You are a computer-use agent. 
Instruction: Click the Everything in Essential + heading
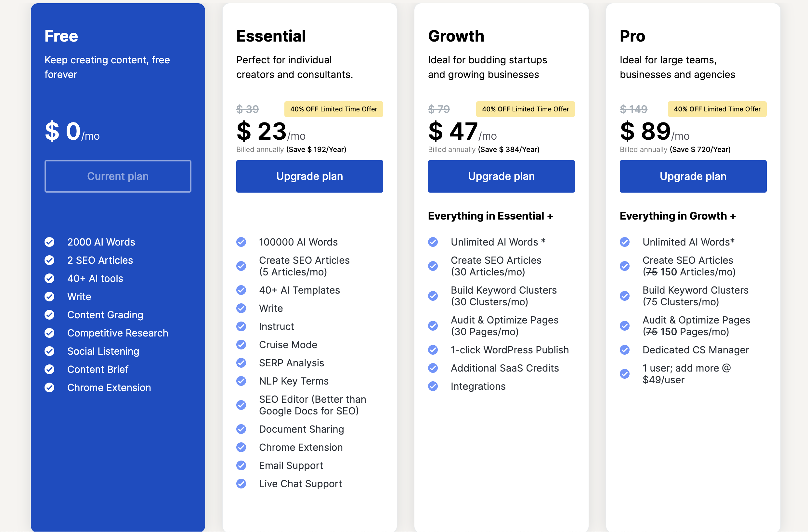pyautogui.click(x=490, y=216)
